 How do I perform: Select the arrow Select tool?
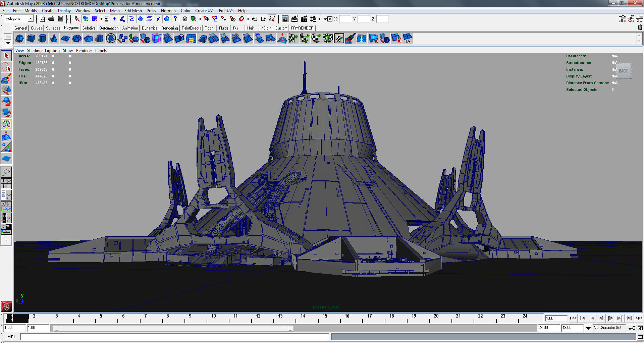point(6,56)
